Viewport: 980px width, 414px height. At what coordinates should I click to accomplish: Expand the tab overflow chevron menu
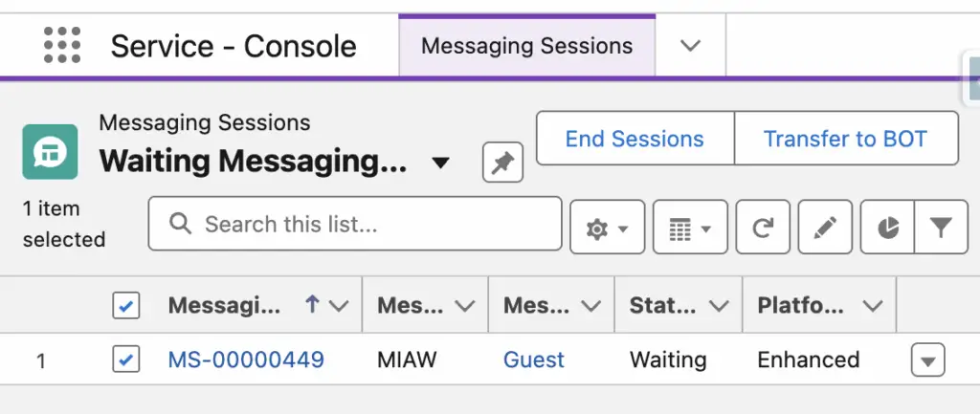click(x=690, y=46)
